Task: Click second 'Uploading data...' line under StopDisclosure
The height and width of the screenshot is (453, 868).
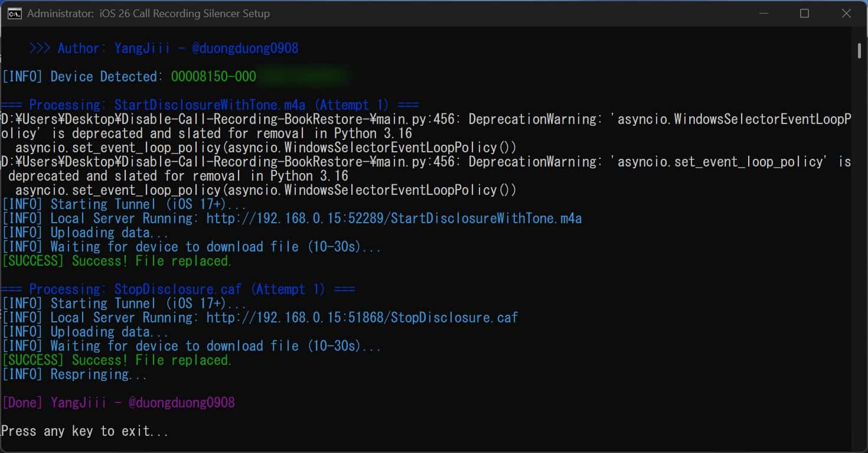Action: pos(85,332)
